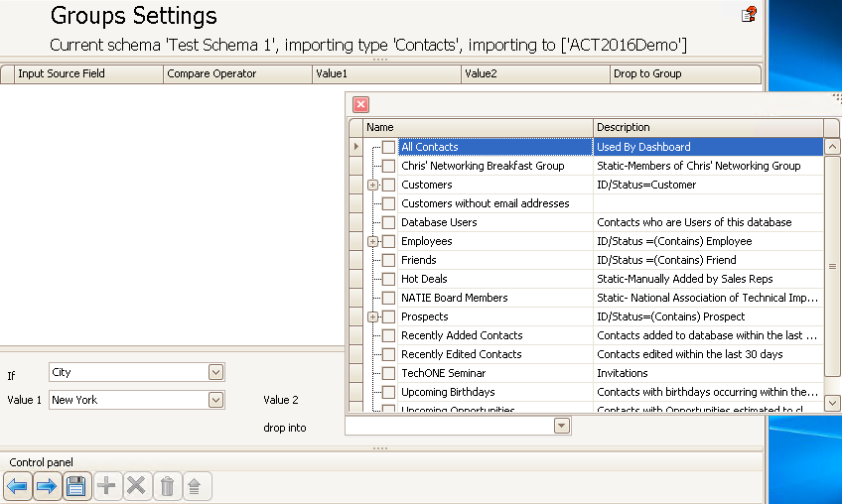This screenshot has width=842, height=504.
Task: Click the trash can delete icon
Action: 167,486
